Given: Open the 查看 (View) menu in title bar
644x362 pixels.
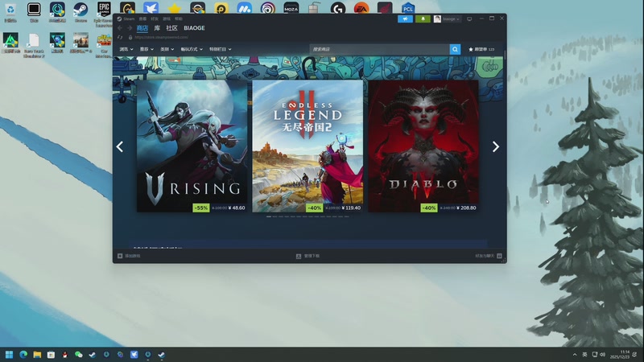Looking at the screenshot, I should (x=142, y=19).
